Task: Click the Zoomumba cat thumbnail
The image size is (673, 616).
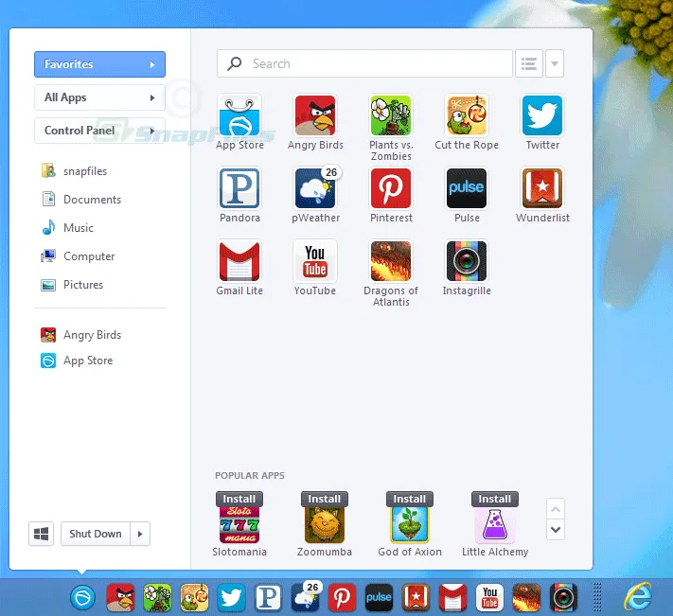Action: pyautogui.click(x=324, y=524)
